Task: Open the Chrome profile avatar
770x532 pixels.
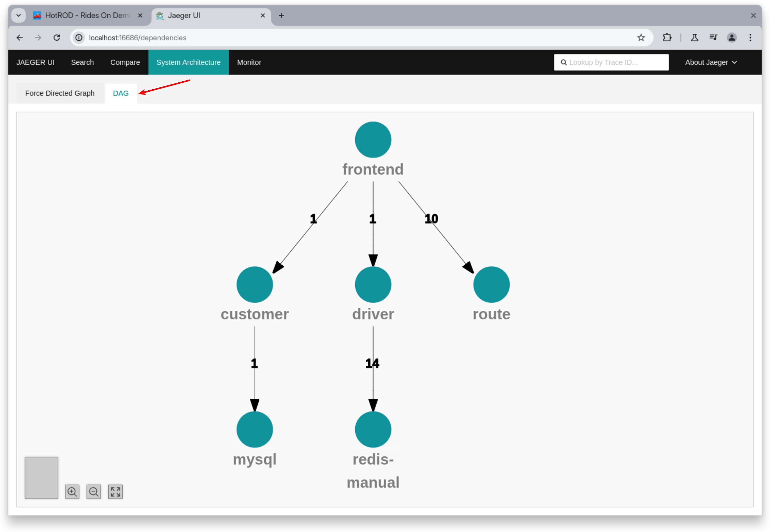Action: click(x=732, y=38)
